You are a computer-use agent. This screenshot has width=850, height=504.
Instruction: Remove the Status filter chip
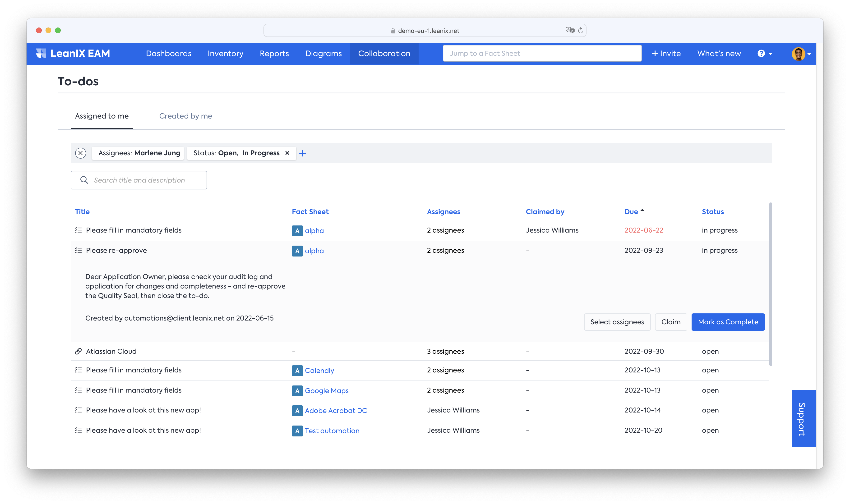click(287, 153)
